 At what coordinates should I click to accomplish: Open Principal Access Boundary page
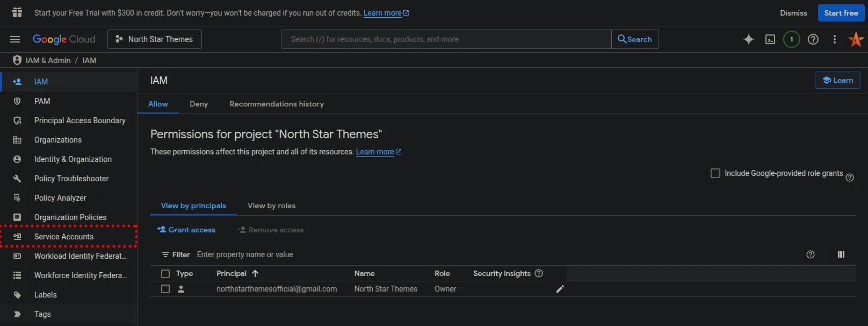(x=68, y=121)
